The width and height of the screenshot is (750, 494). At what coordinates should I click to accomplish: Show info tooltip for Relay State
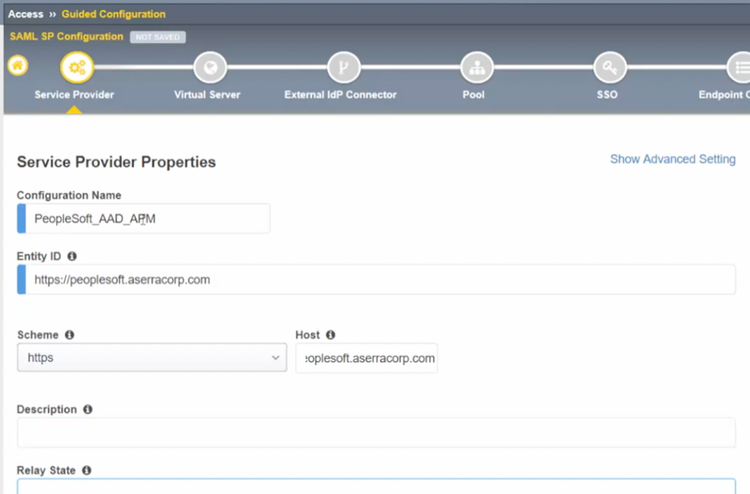point(87,470)
